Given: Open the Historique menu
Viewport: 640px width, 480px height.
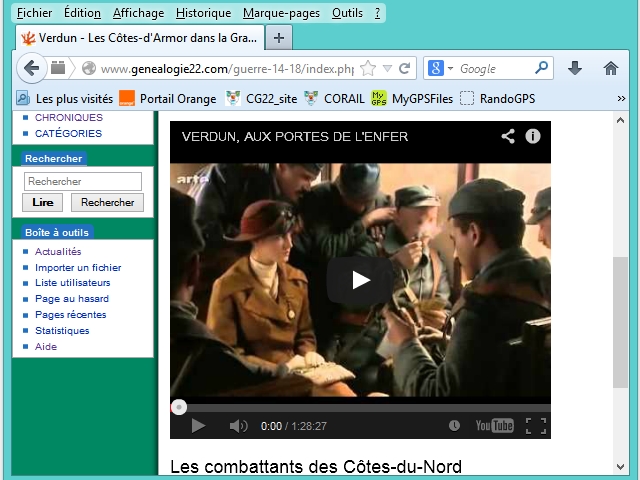Looking at the screenshot, I should 203,13.
